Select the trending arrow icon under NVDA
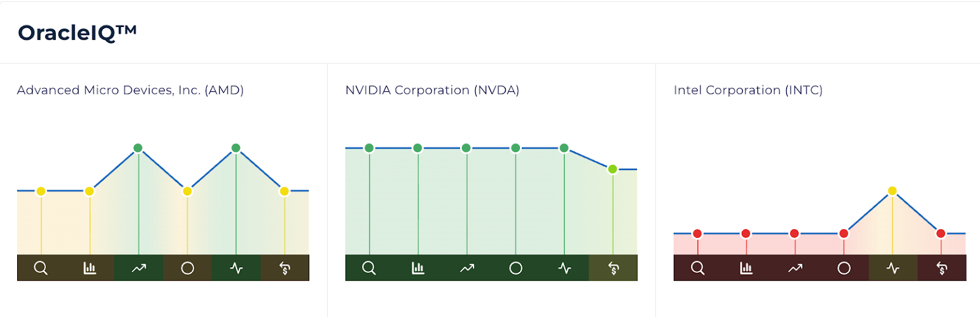This screenshot has width=980, height=317. (x=467, y=268)
